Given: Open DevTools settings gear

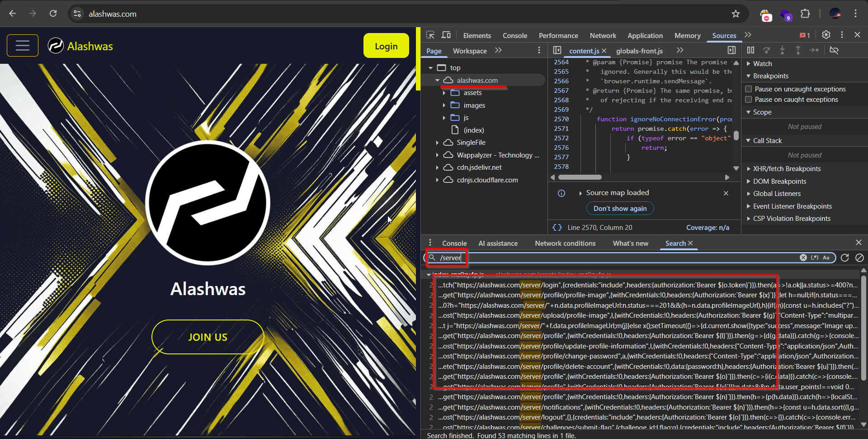Looking at the screenshot, I should (x=826, y=35).
